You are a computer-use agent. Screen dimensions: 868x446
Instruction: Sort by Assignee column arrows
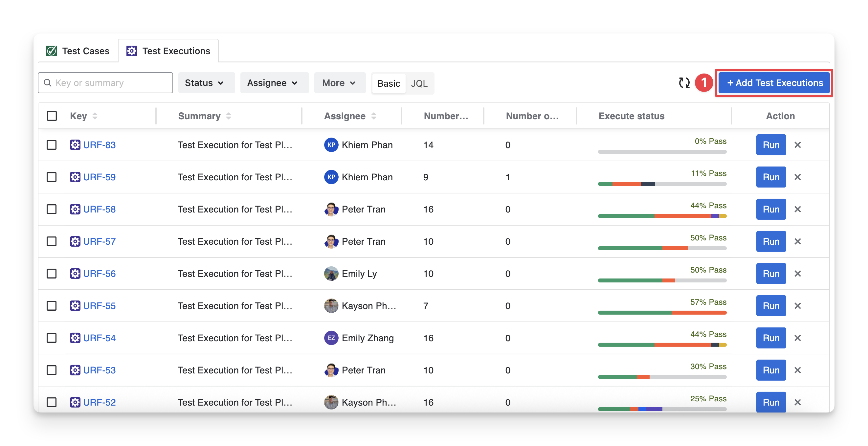(x=373, y=116)
